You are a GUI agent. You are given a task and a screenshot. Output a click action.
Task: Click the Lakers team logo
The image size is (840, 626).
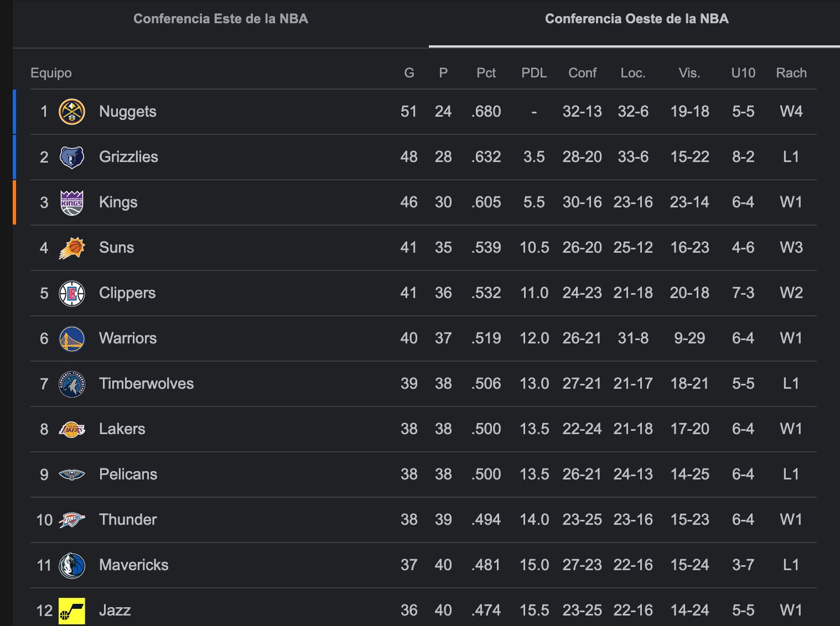click(x=72, y=429)
